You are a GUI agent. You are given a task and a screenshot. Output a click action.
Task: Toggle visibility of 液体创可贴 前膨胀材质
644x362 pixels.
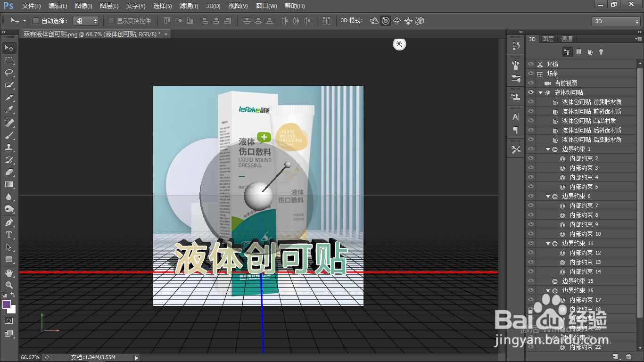(531, 102)
